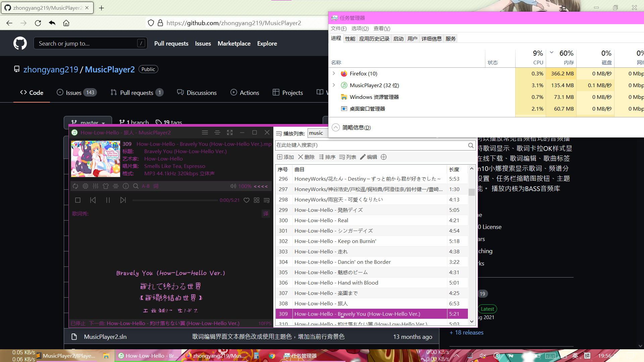Show current song info with the info icon
644x362 pixels.
(125, 186)
